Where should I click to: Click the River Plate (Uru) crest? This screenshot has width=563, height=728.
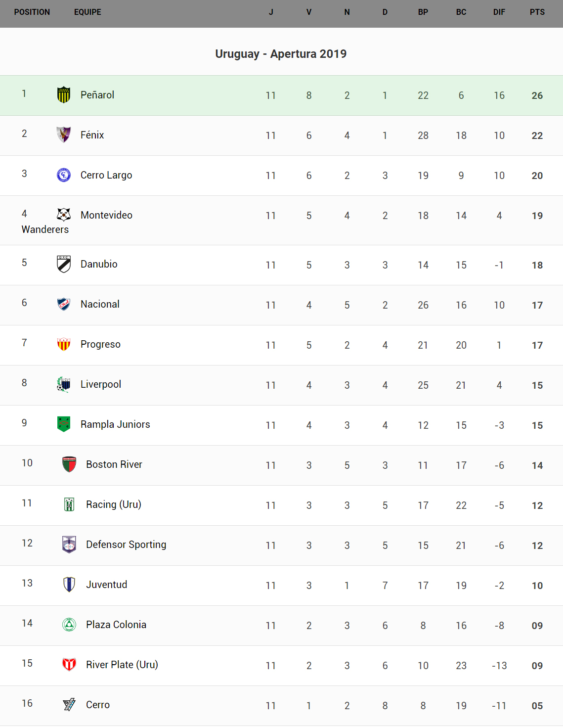click(x=69, y=664)
